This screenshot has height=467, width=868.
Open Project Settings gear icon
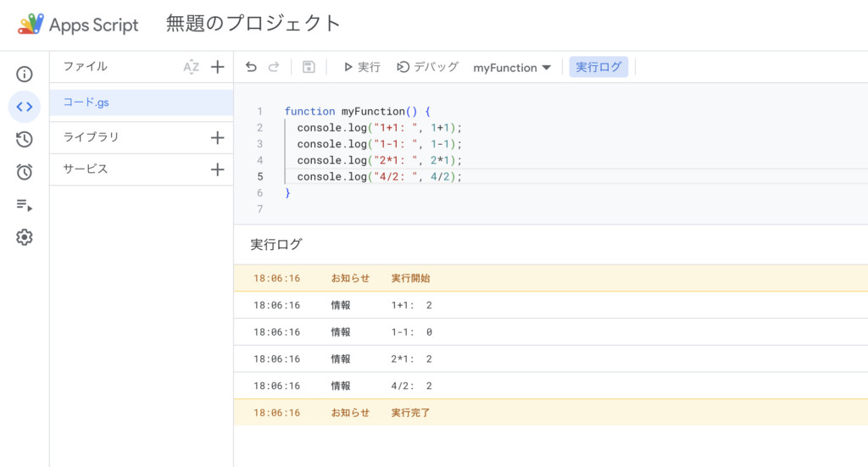point(25,237)
